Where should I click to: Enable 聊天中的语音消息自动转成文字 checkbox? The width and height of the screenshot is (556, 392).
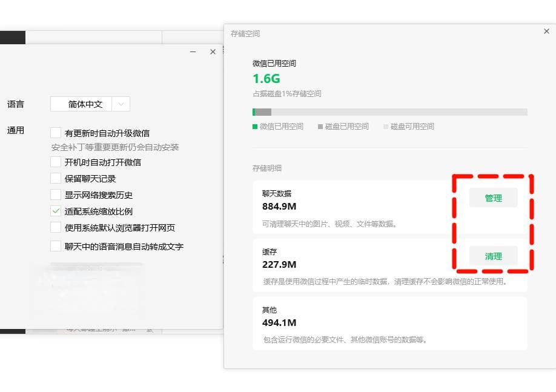click(x=56, y=246)
